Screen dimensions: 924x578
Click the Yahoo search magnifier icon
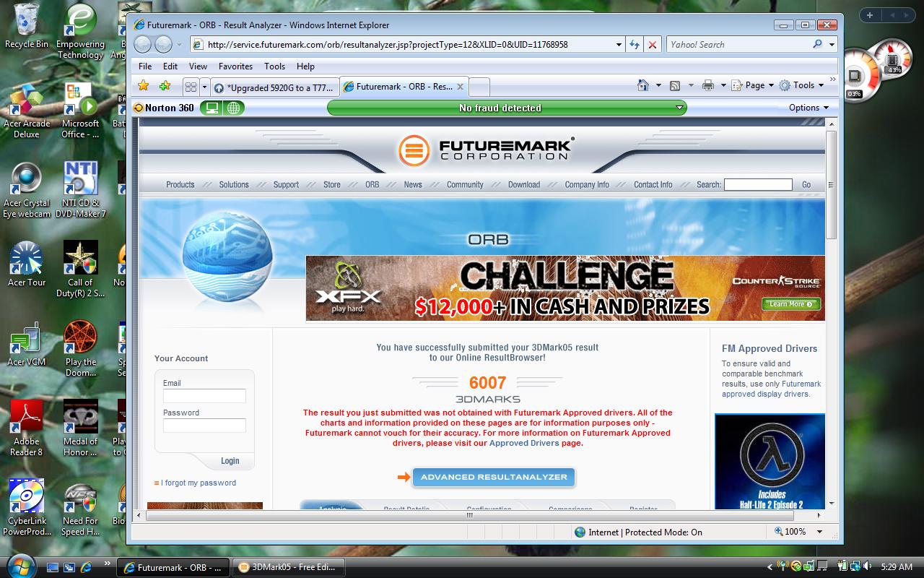(x=817, y=44)
